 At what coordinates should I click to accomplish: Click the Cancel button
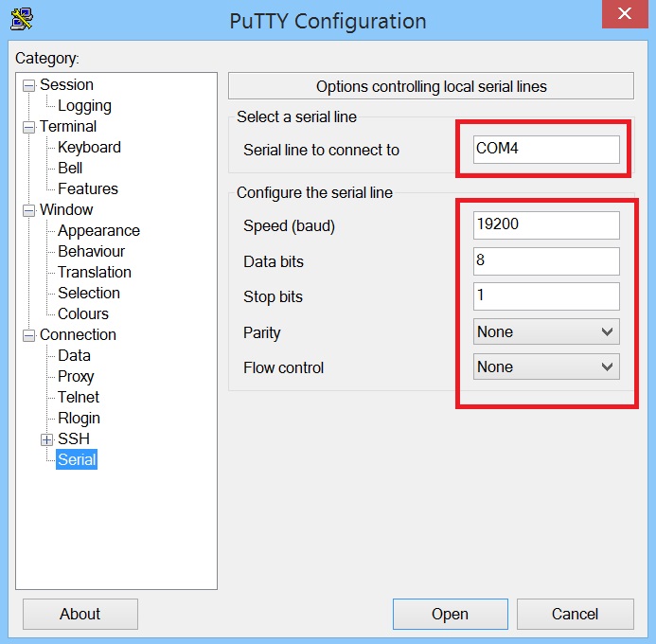coord(576,614)
